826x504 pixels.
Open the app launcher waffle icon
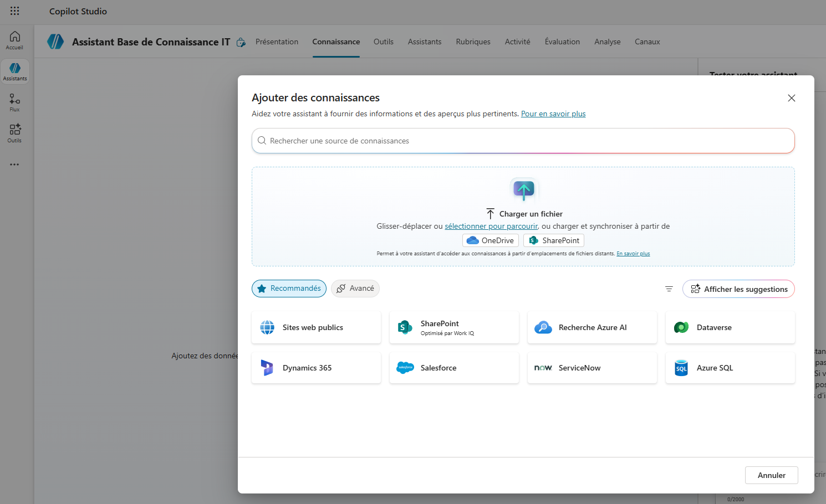click(15, 11)
